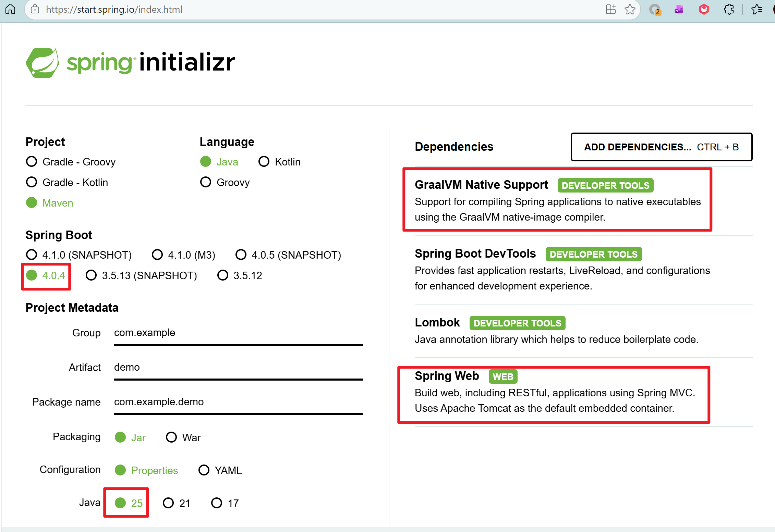Open the extensions puzzle icon

(x=729, y=9)
